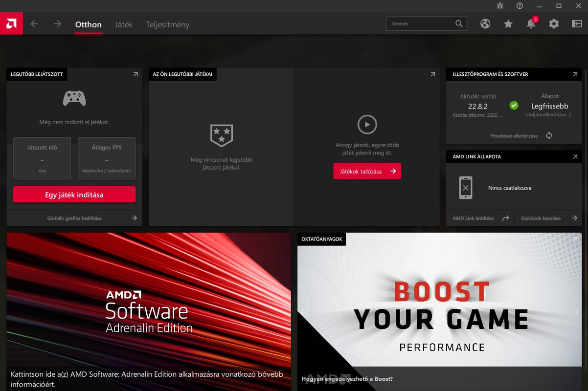
Task: Click the Nincs csatlakozva text
Action: tap(510, 188)
